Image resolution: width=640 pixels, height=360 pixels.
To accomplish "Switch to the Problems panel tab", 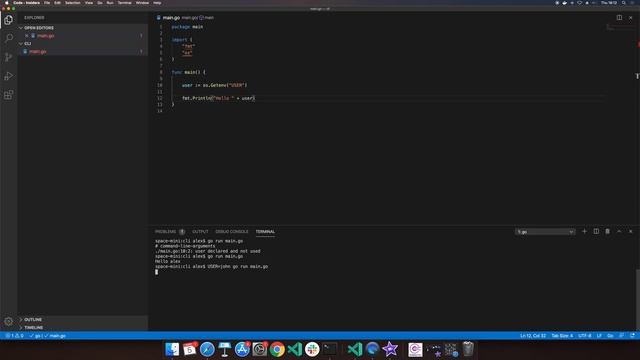I will pyautogui.click(x=165, y=231).
